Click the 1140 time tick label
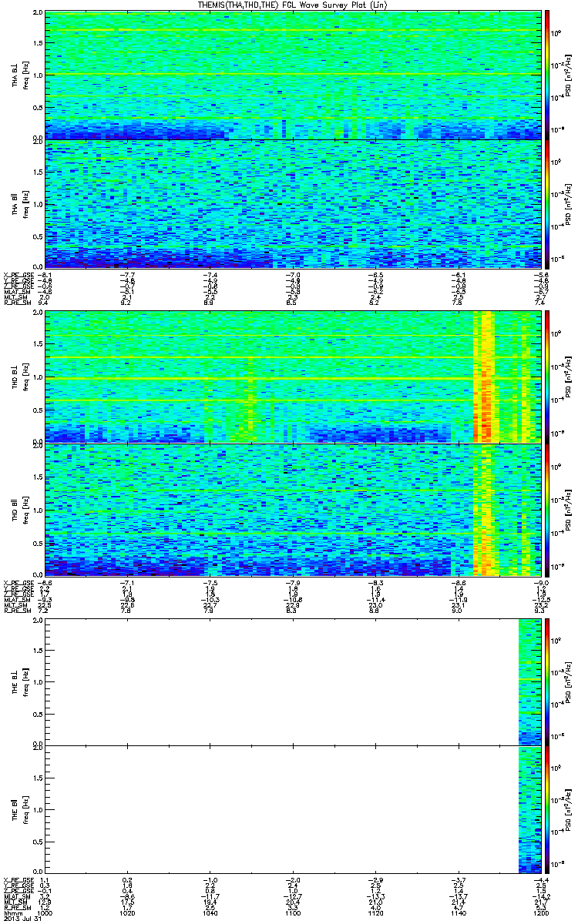The image size is (578, 924). tap(458, 913)
